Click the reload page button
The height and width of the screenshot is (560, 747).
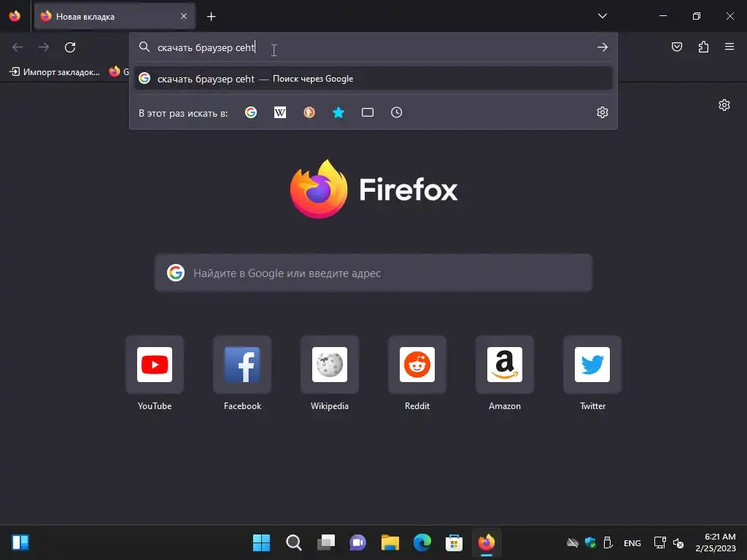pyautogui.click(x=70, y=47)
